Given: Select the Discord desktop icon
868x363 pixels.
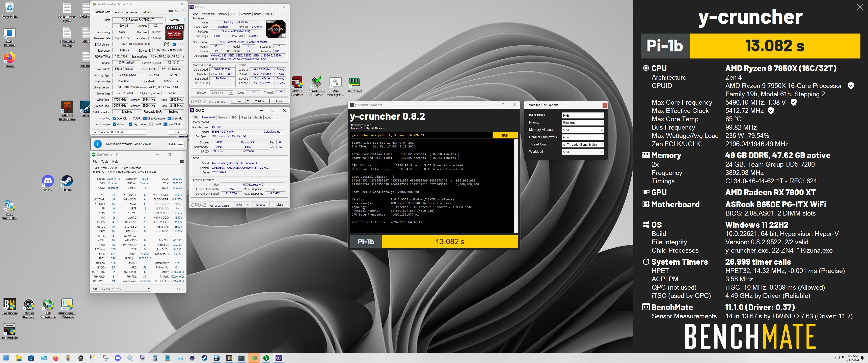Looking at the screenshot, I should coord(48,183).
